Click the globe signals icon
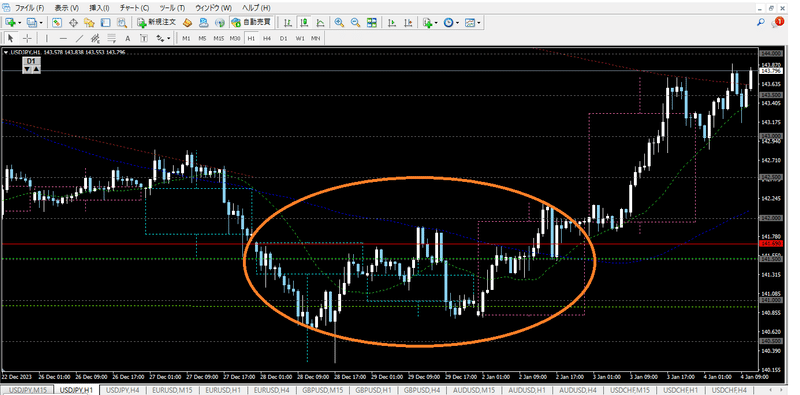 (x=220, y=22)
